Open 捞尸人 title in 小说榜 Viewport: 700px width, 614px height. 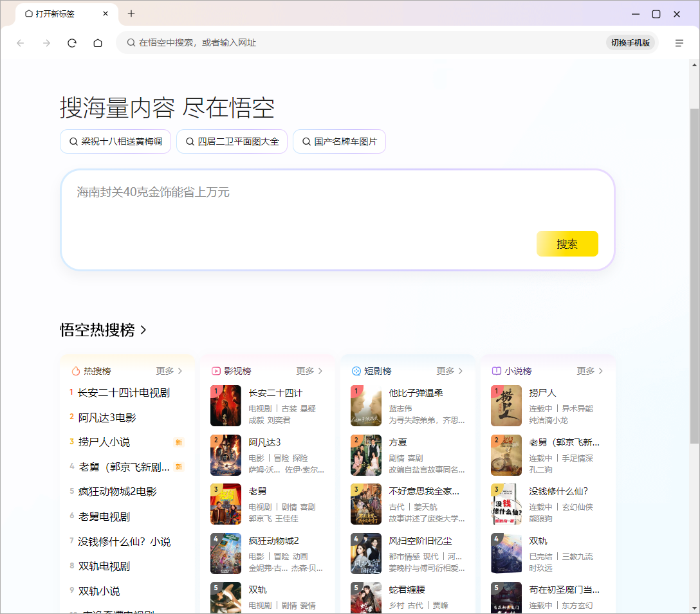542,393
